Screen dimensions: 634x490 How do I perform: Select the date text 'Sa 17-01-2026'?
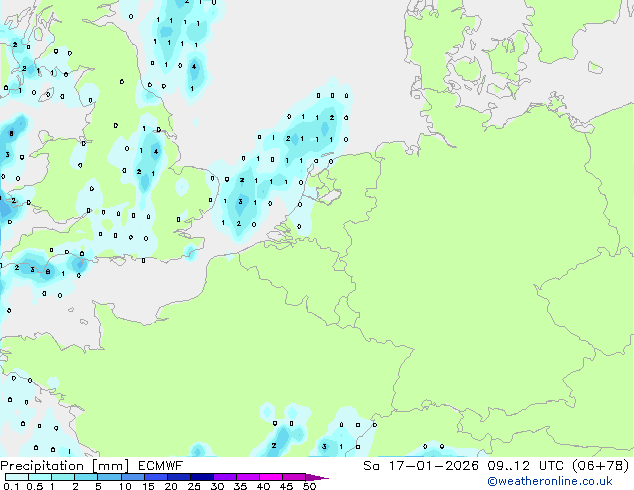(421, 466)
